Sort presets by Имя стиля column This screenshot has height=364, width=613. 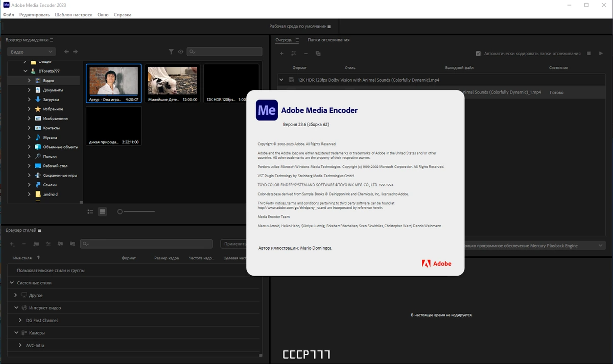click(x=22, y=258)
